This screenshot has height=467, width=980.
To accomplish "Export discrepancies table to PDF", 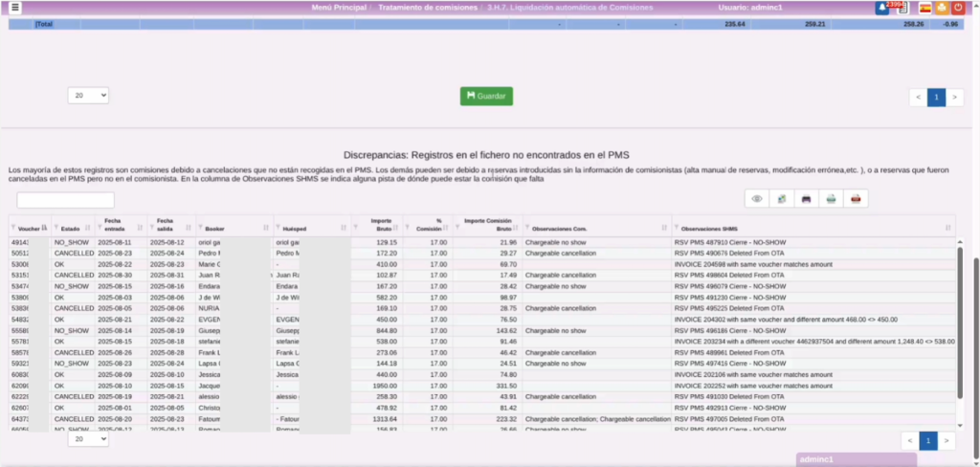I will pos(857,199).
